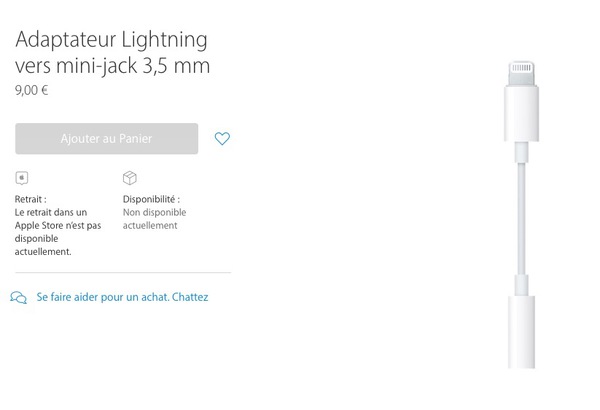This screenshot has height=410, width=600.
Task: Save the adapter to favorites with the heart icon
Action: 222,139
